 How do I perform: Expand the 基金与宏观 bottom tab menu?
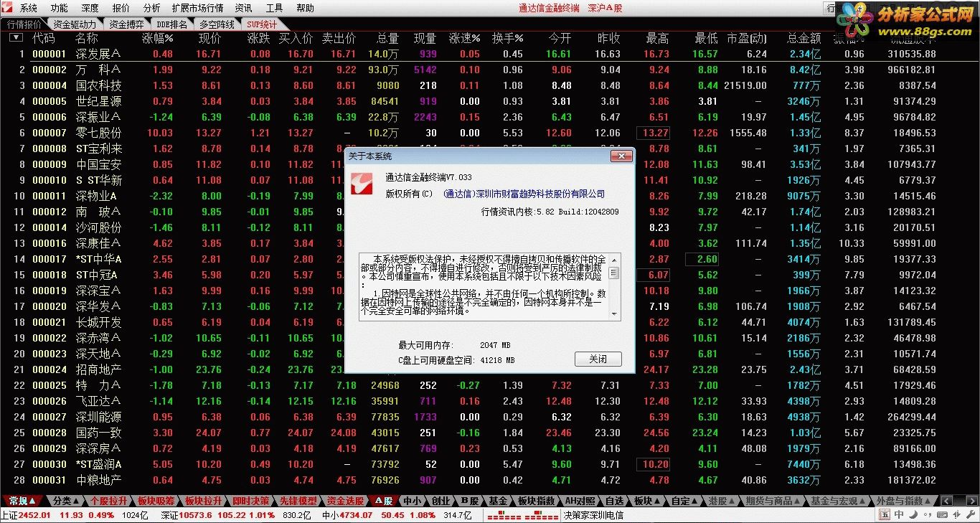coord(837,501)
